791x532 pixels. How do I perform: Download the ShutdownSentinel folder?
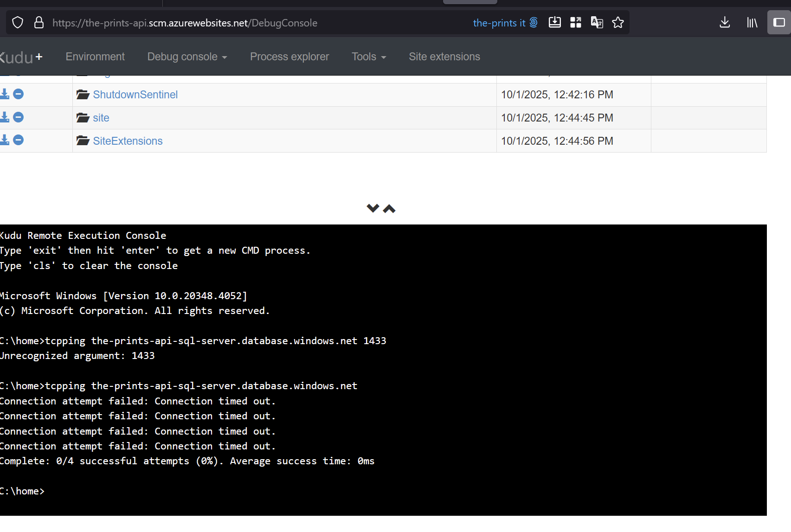click(5, 94)
